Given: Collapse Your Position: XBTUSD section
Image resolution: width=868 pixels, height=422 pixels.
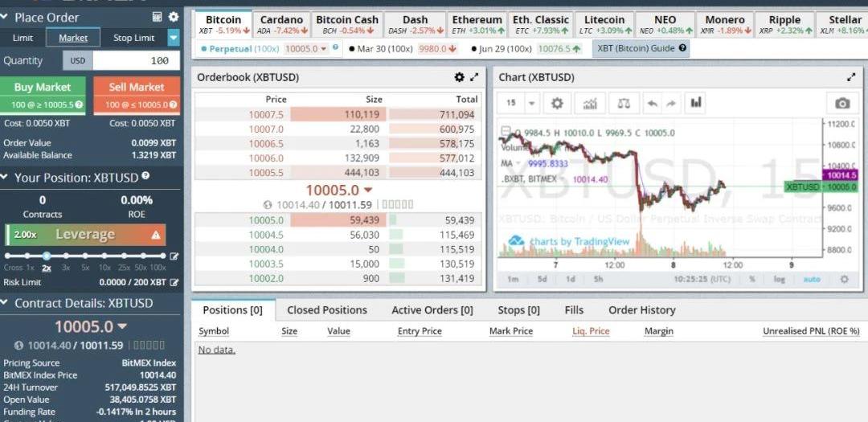Looking at the screenshot, I should (5, 177).
